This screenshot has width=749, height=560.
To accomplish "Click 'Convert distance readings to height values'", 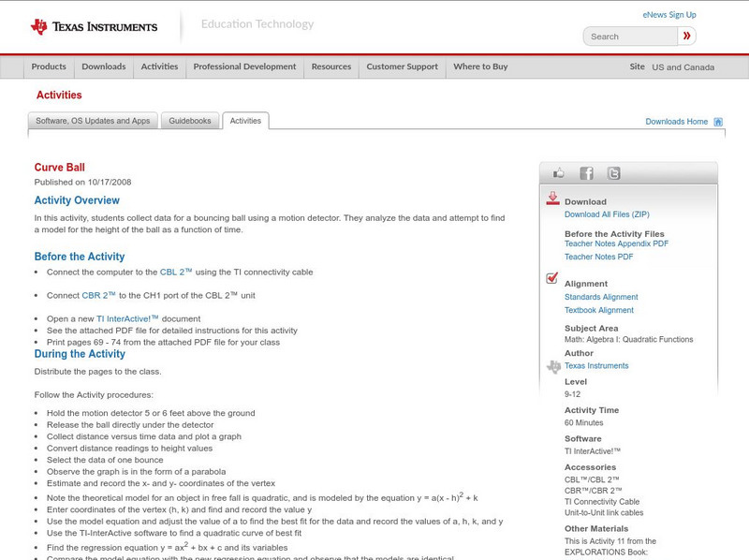I will pos(129,449).
